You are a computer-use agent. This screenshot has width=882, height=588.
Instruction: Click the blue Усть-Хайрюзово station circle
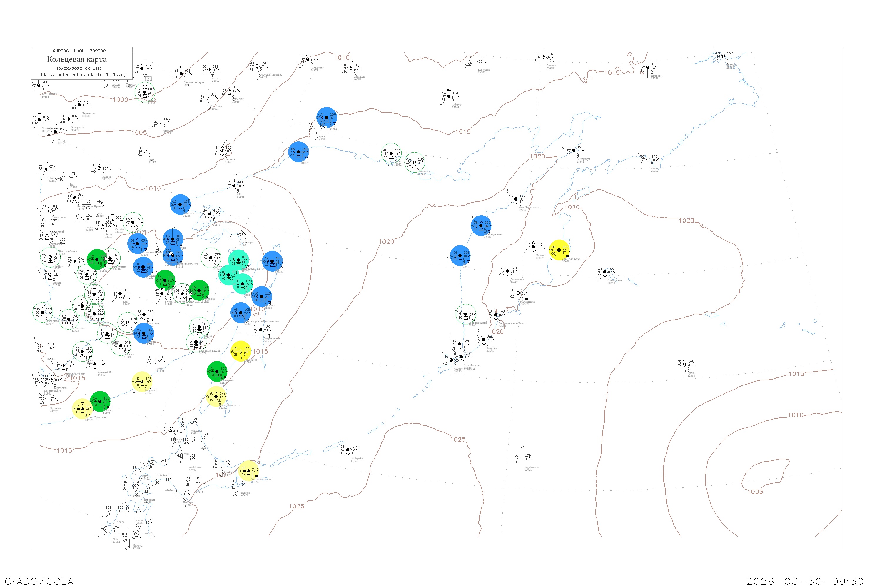tap(481, 226)
